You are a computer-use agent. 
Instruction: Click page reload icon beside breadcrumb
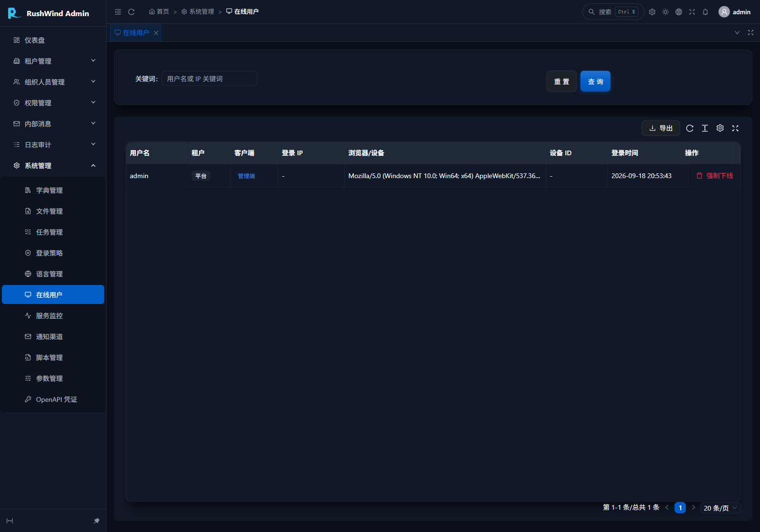click(x=132, y=12)
